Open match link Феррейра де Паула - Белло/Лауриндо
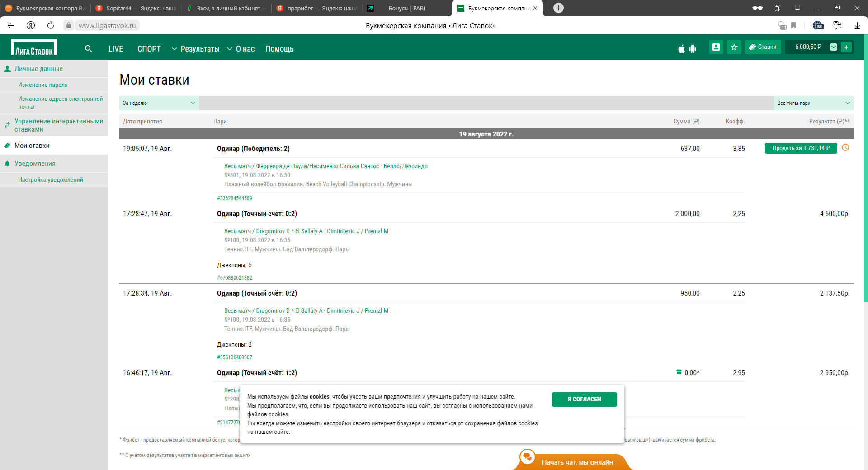The image size is (868, 470). click(326, 166)
